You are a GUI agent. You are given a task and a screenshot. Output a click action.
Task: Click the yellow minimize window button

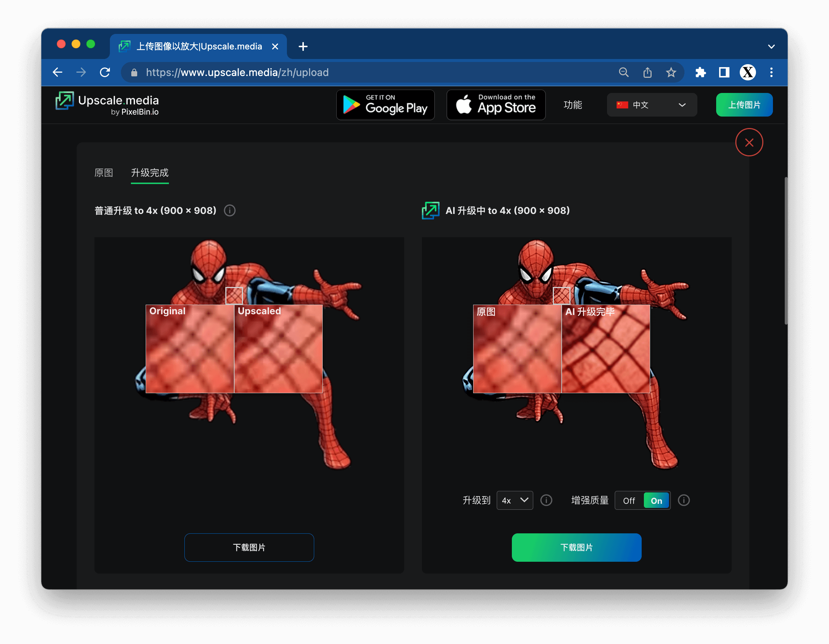[x=76, y=44]
